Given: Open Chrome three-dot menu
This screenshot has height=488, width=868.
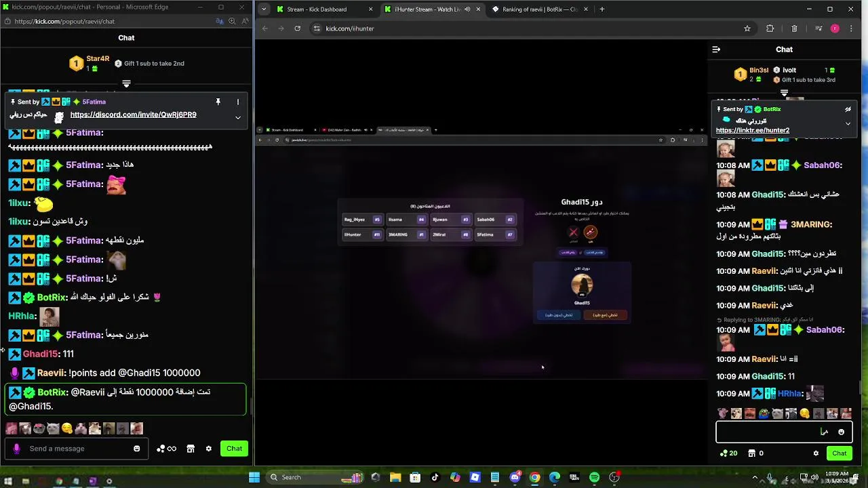Looking at the screenshot, I should coord(851,28).
